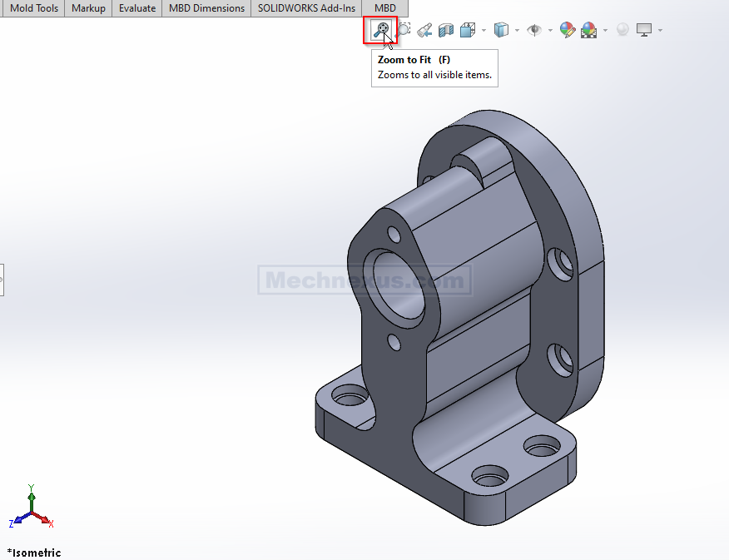Switch to the Mold Tools tab
Image resolution: width=729 pixels, height=560 pixels.
tap(33, 8)
